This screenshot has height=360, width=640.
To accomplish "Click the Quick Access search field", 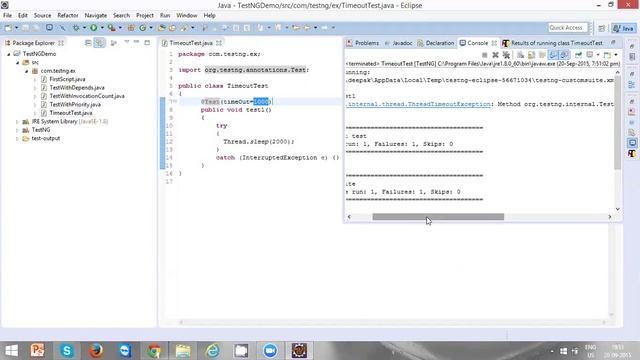I will click(x=567, y=28).
